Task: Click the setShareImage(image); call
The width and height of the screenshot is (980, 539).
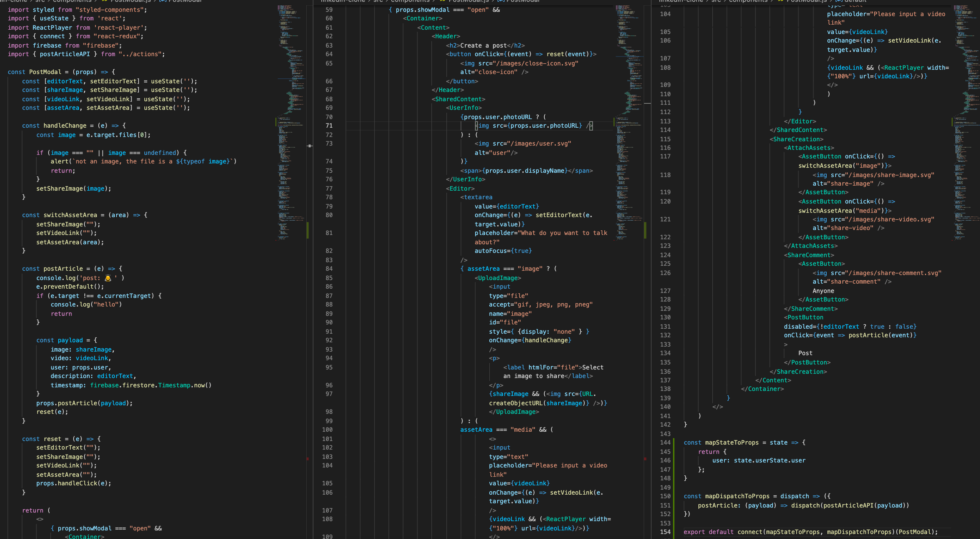Action: pyautogui.click(x=74, y=188)
